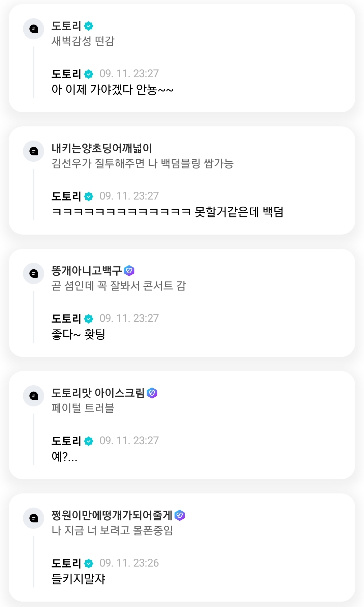Viewport: 364px width, 607px height.
Task: Open username 똥개아니고백구 profile
Action: (x=86, y=270)
